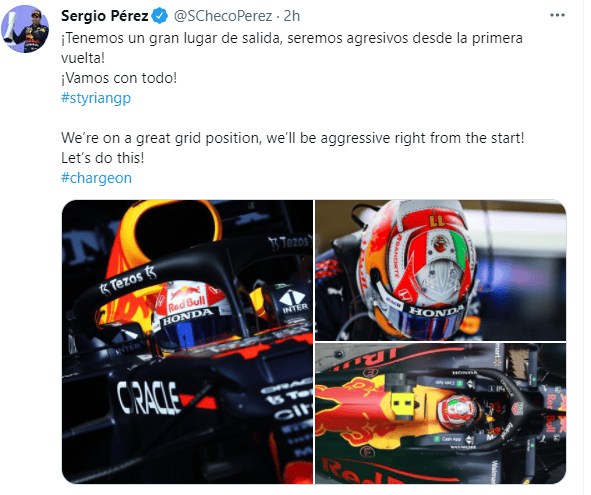Open the close-up helmet photo at upper right
The width and height of the screenshot is (591, 495).
(x=440, y=270)
